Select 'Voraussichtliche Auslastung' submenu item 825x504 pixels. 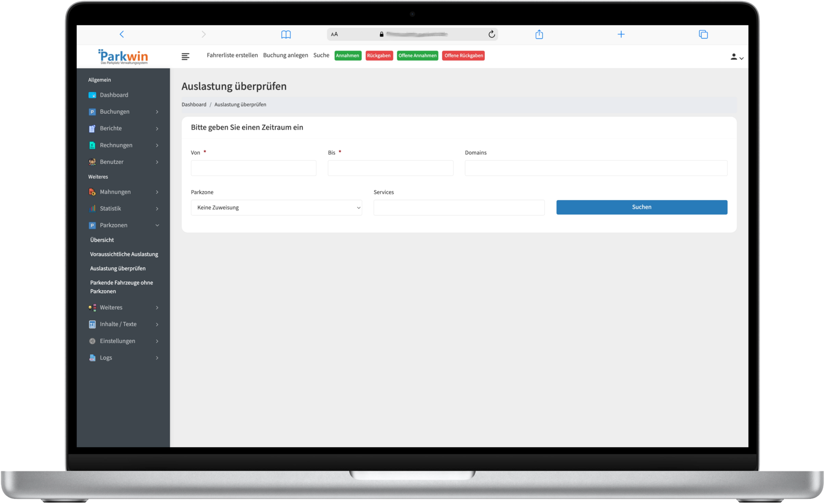[x=124, y=254]
